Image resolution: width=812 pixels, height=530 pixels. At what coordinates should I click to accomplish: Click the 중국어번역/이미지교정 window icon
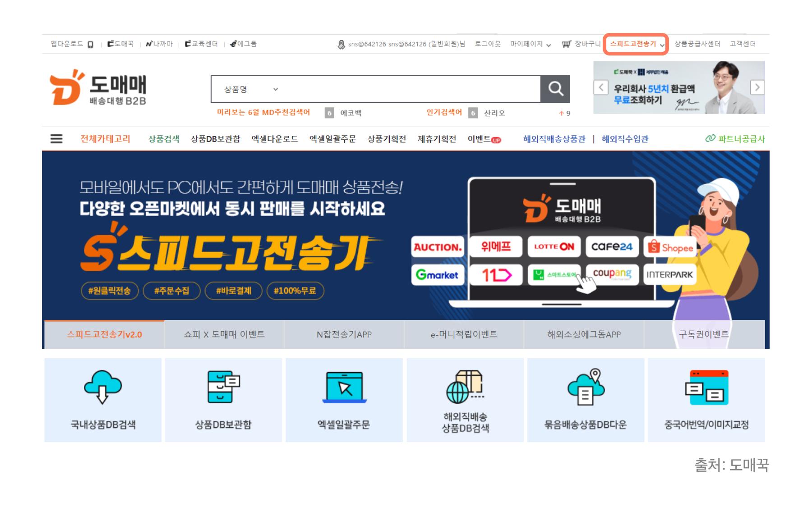706,387
